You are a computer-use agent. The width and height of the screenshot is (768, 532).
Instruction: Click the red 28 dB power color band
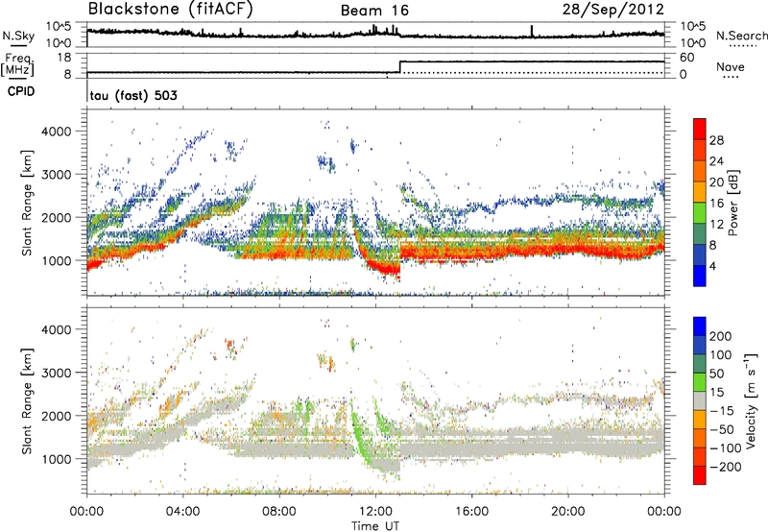(x=700, y=130)
